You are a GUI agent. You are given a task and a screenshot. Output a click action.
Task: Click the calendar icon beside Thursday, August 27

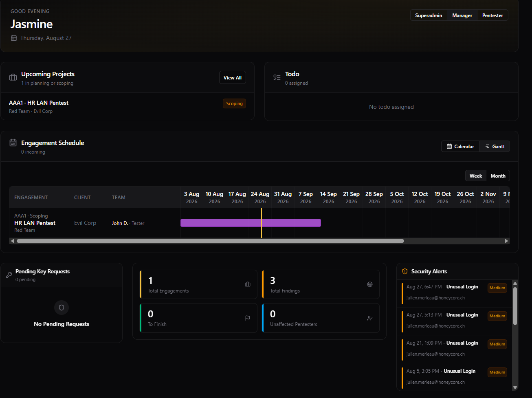coord(14,38)
